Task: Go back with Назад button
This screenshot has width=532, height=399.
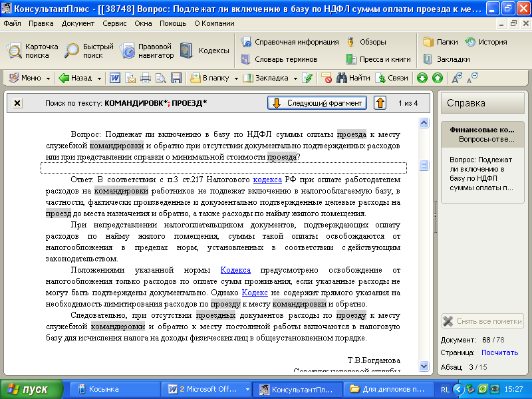Action: coord(75,78)
